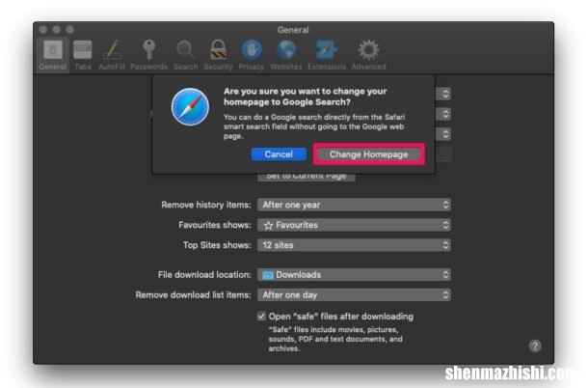Toggle Open safe files after downloading
The width and height of the screenshot is (588, 388).
(x=261, y=317)
